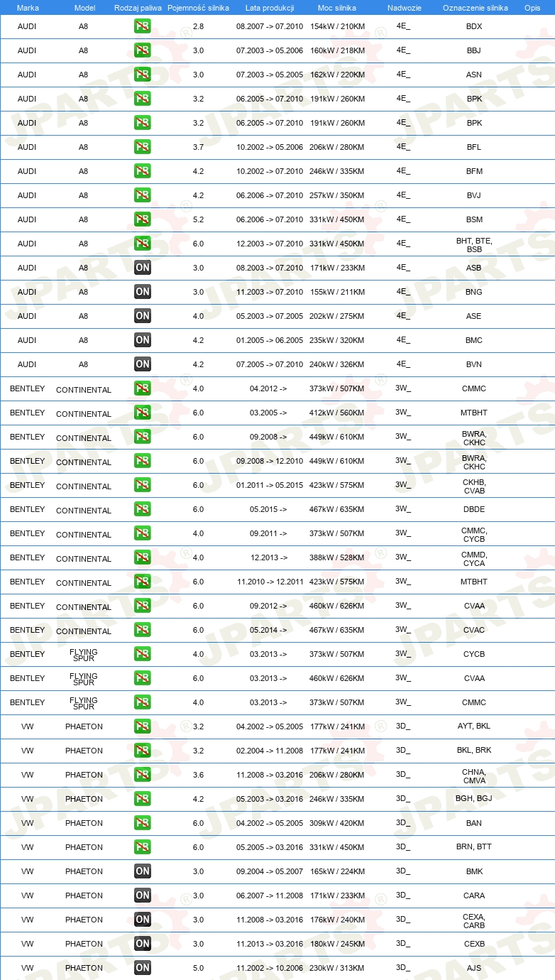Image resolution: width=555 pixels, height=980 pixels.
Task: Click the PB icon in the Flying Spur CYCB row
Action: point(143,654)
